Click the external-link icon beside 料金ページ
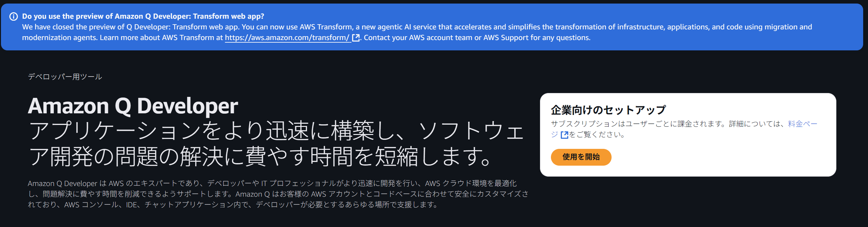This screenshot has height=227, width=868. click(564, 135)
